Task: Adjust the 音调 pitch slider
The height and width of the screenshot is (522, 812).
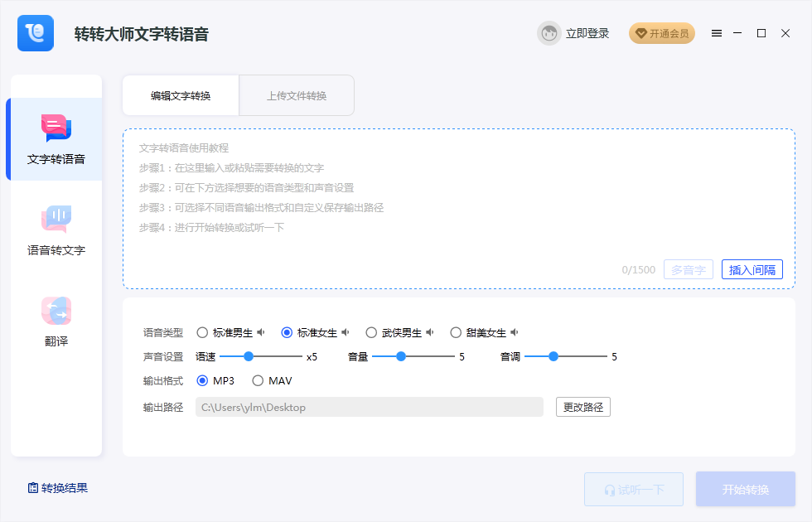Action: [x=553, y=356]
